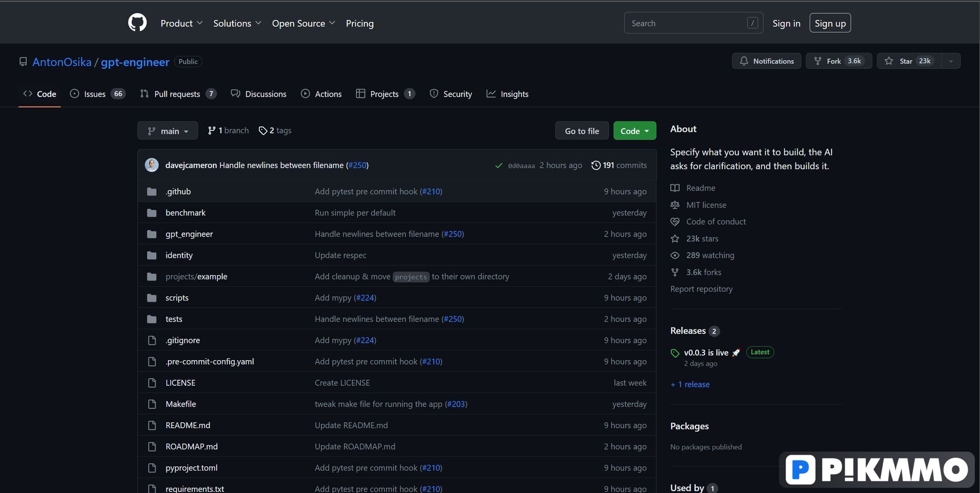
Task: Click the heart icon beside Code of conduct
Action: click(x=675, y=222)
